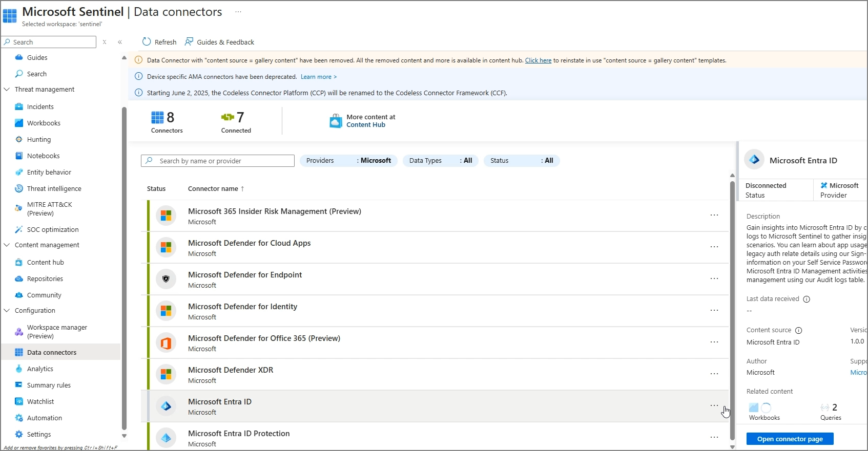Collapse the Content management section
This screenshot has height=451, width=868.
7,245
